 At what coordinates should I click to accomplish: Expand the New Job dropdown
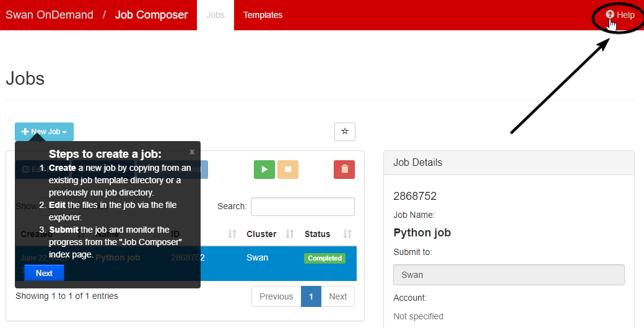(44, 132)
